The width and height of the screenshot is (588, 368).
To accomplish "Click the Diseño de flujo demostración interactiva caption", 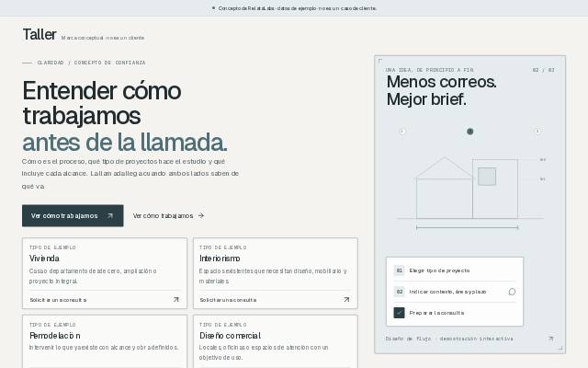I will 449,339.
